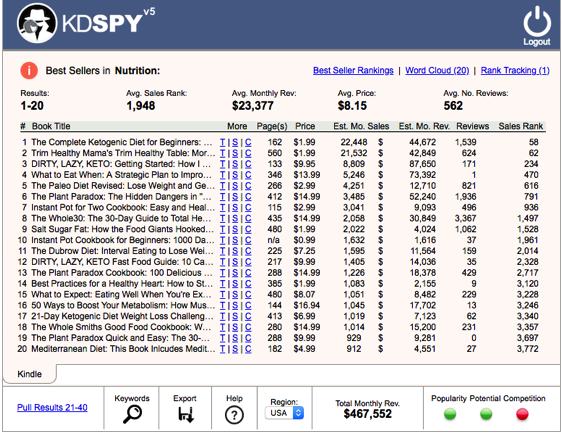562x434 pixels.
Task: Select title "The Whole30: The 30-Day Guide"
Action: point(121,218)
